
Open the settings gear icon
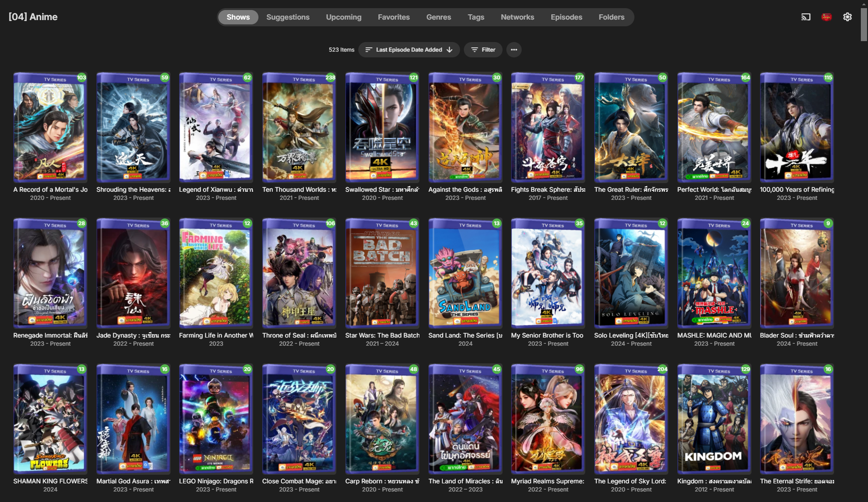click(x=847, y=17)
